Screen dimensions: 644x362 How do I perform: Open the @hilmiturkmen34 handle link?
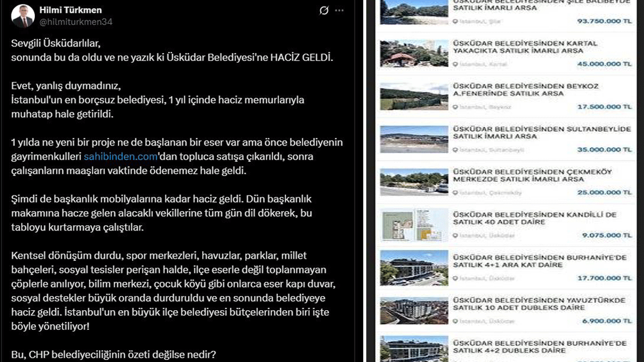pos(75,22)
